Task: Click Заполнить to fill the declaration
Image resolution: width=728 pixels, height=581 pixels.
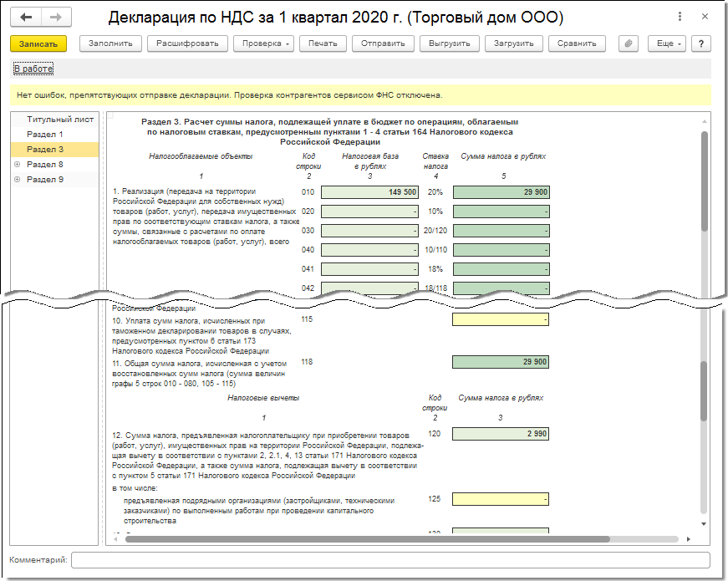Action: [x=110, y=43]
